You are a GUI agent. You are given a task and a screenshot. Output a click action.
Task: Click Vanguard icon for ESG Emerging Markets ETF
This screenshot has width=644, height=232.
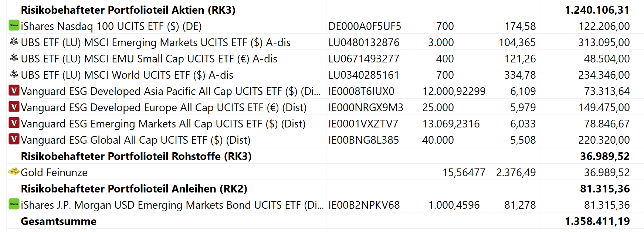(14, 123)
